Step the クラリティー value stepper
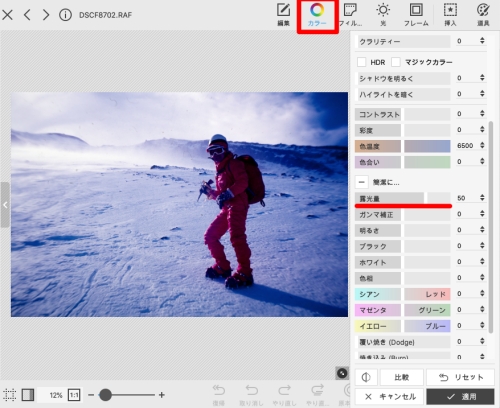This screenshot has width=500, height=408. [x=482, y=41]
